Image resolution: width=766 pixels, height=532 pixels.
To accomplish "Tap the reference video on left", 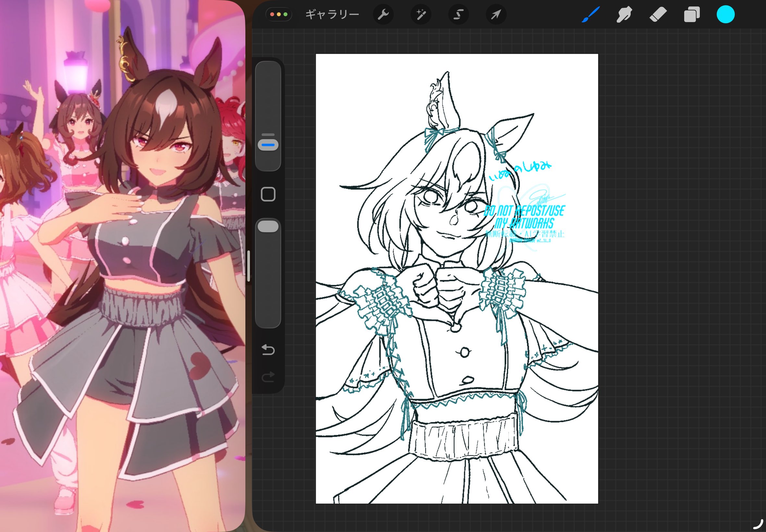I will 122,266.
